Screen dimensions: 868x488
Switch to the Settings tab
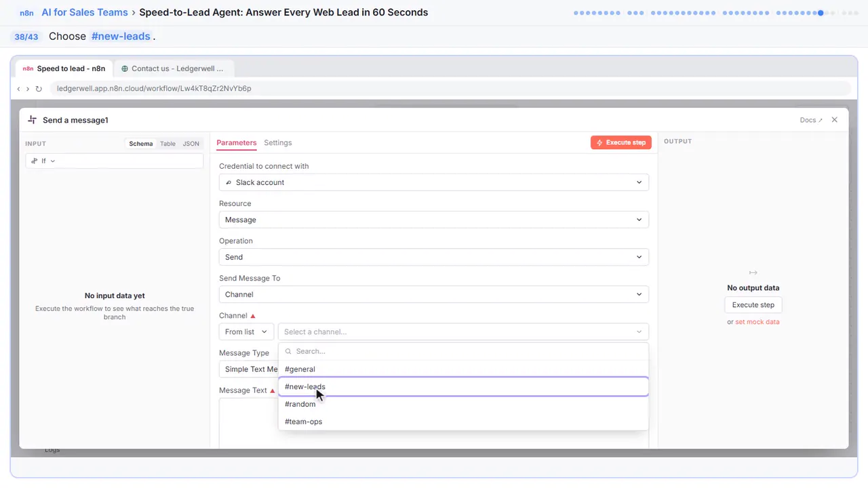(278, 143)
